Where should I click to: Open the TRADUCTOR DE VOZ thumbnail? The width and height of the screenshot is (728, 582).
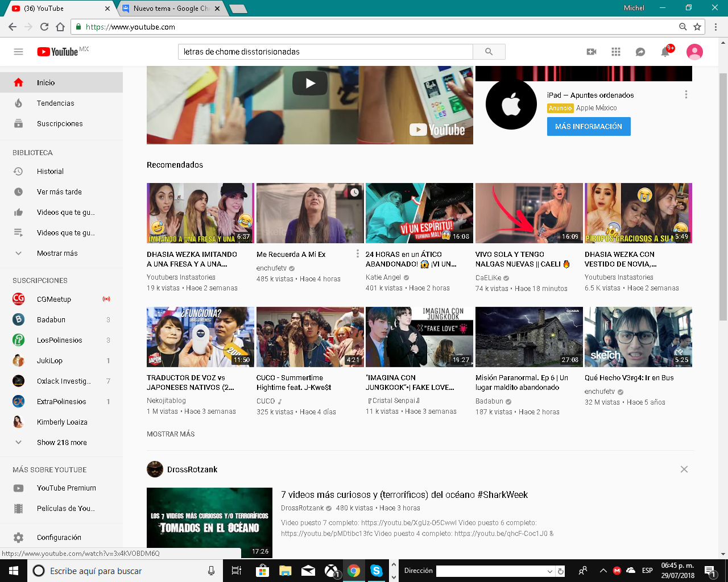[200, 337]
